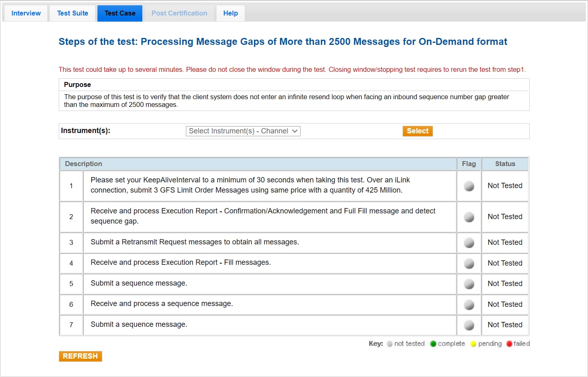Open the Help tab
The height and width of the screenshot is (377, 588).
coord(230,13)
